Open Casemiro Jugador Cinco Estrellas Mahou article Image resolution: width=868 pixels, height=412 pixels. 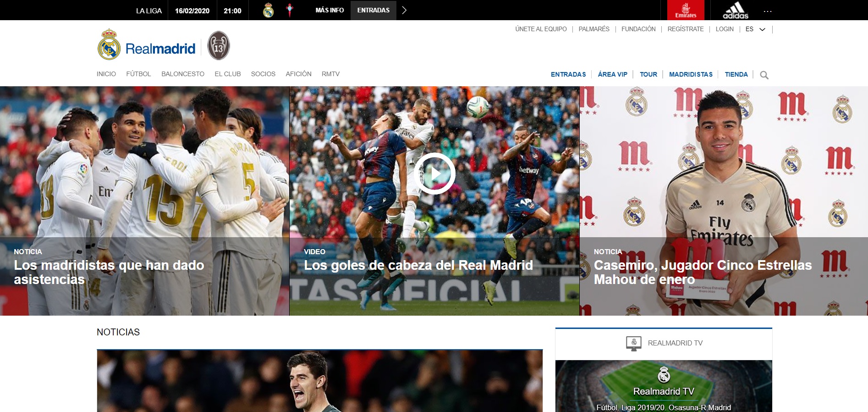click(x=703, y=272)
